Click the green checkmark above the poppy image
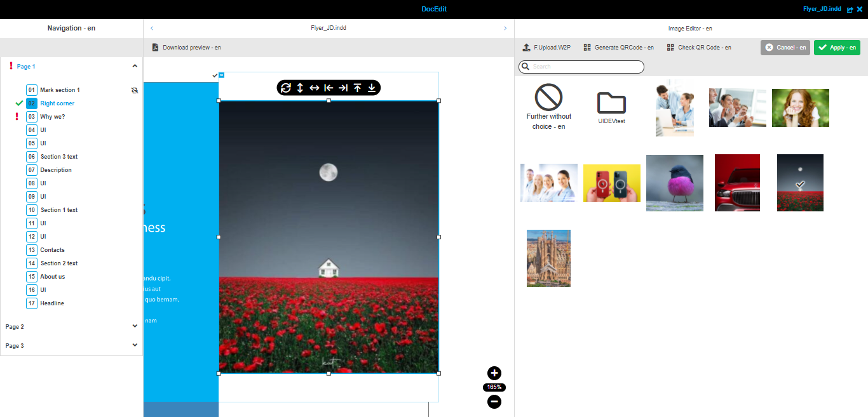This screenshot has width=868, height=417. (x=214, y=75)
